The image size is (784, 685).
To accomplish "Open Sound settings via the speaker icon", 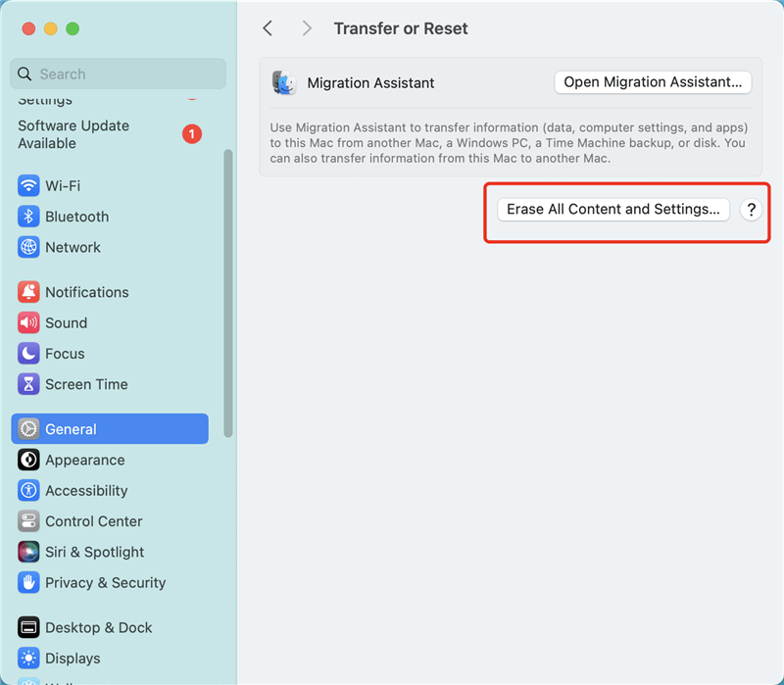I will click(x=27, y=322).
